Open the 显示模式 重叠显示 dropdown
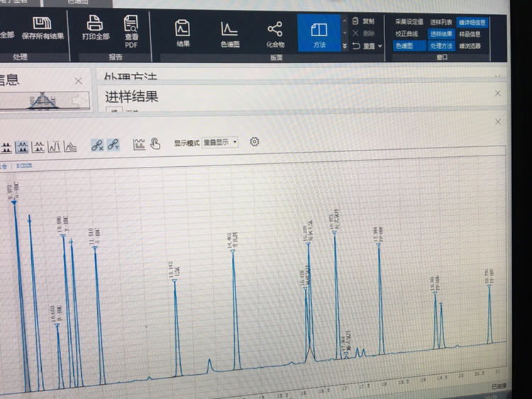The width and height of the screenshot is (532, 399). 220,142
